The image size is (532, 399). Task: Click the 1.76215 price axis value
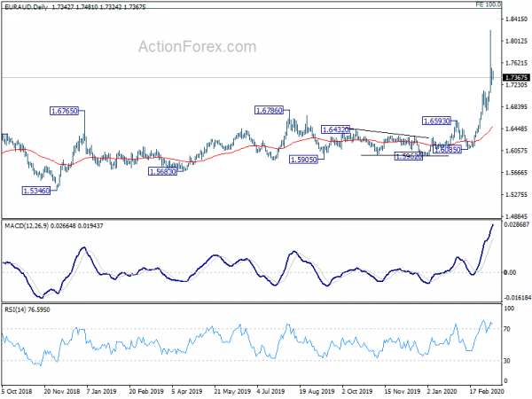pyautogui.click(x=516, y=63)
